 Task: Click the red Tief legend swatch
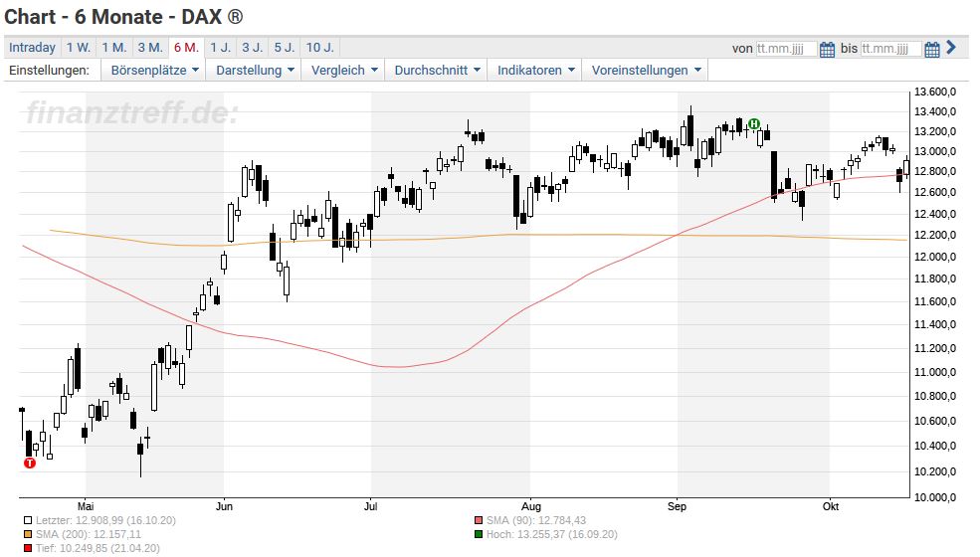click(28, 548)
